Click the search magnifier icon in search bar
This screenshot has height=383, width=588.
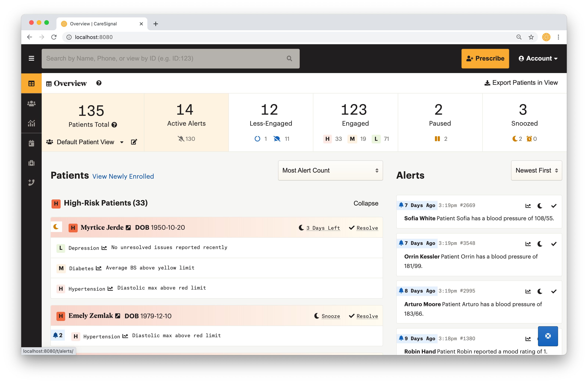coord(289,58)
